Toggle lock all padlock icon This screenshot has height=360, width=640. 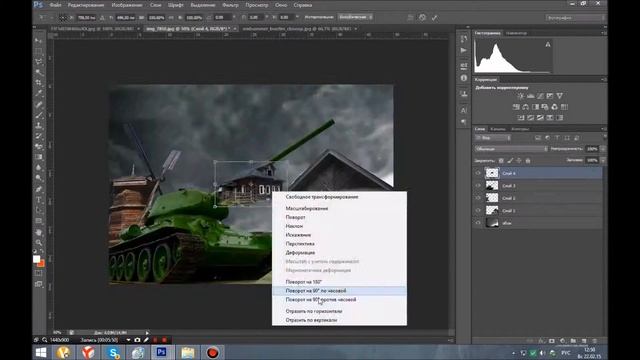coord(528,161)
